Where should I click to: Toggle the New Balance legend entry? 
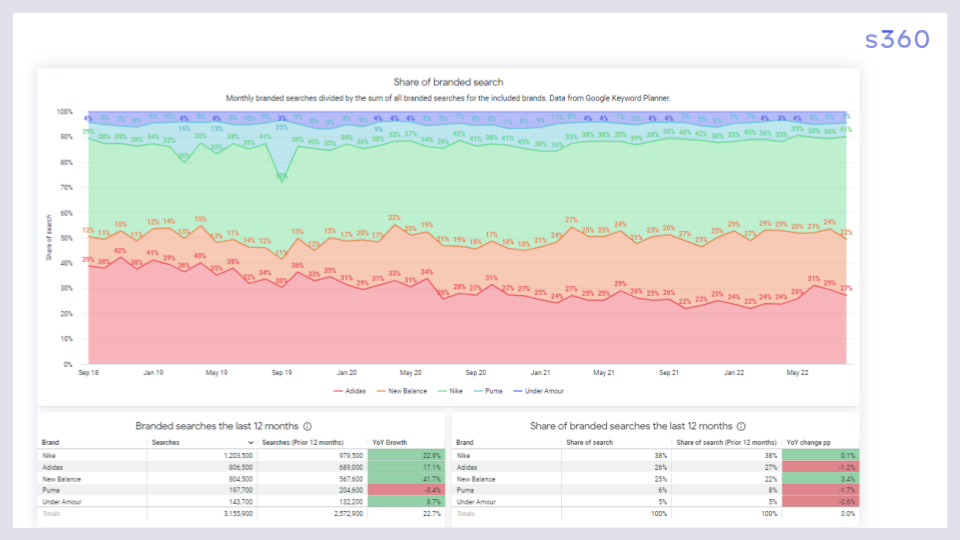point(402,391)
